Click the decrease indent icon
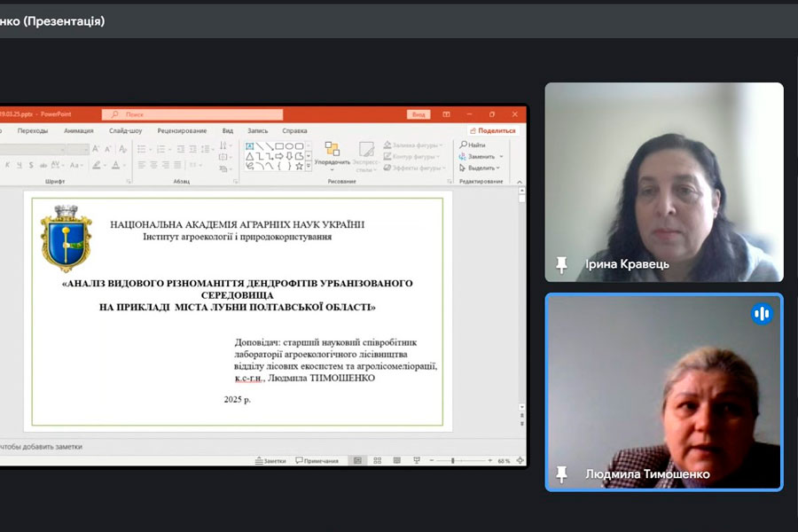Image resolution: width=798 pixels, height=532 pixels. point(181,149)
